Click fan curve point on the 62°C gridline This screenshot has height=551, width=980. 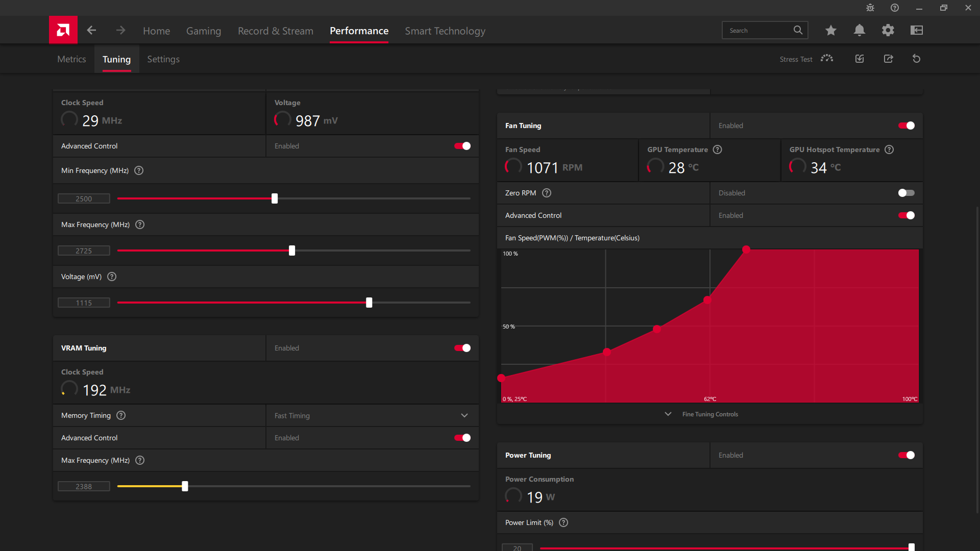click(707, 300)
